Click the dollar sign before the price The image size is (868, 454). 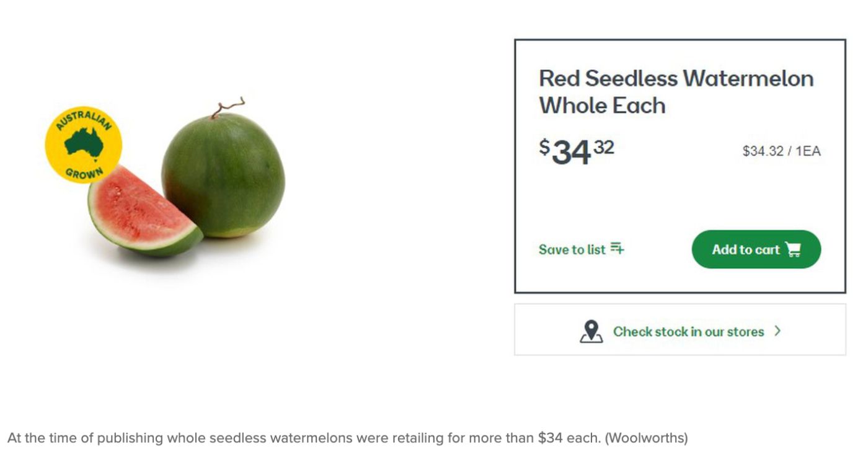(544, 147)
